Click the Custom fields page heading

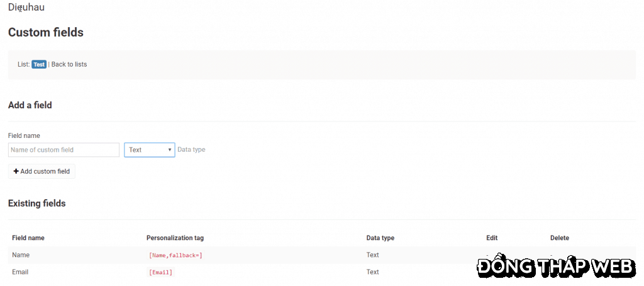pos(46,32)
